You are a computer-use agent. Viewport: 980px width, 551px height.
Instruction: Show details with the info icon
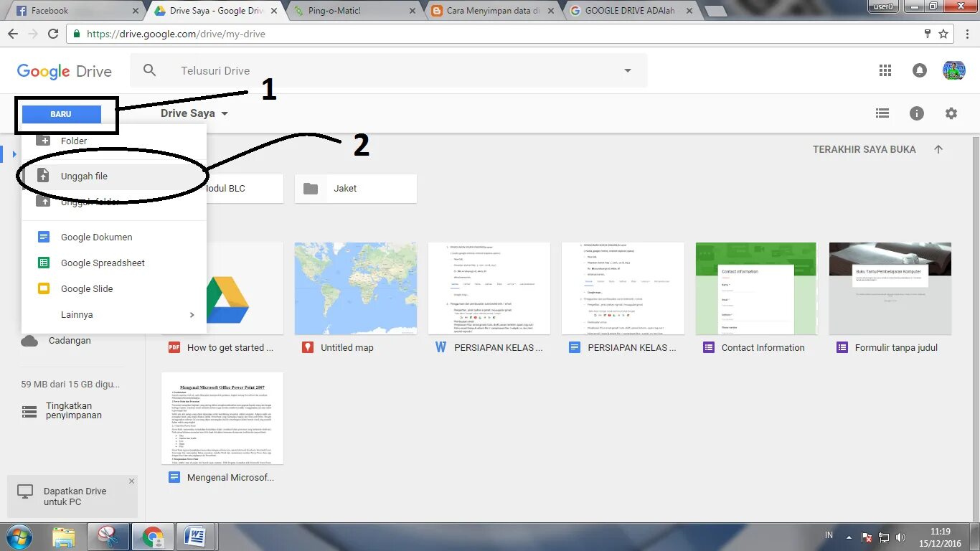(917, 113)
